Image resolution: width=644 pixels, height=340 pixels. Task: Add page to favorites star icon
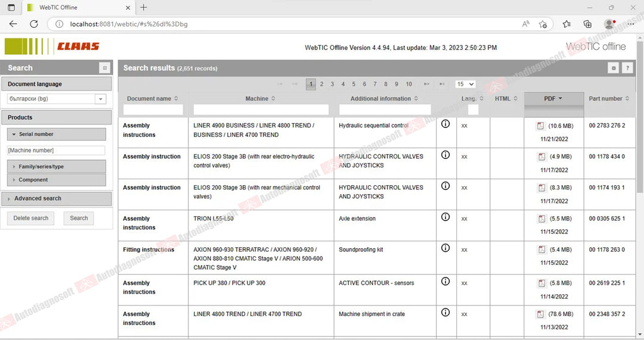coord(543,24)
